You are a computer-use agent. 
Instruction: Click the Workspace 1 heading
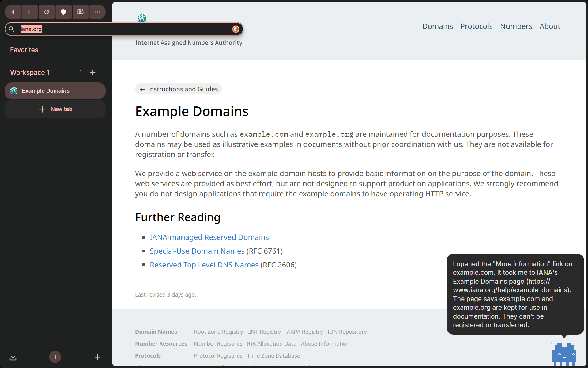click(x=30, y=72)
